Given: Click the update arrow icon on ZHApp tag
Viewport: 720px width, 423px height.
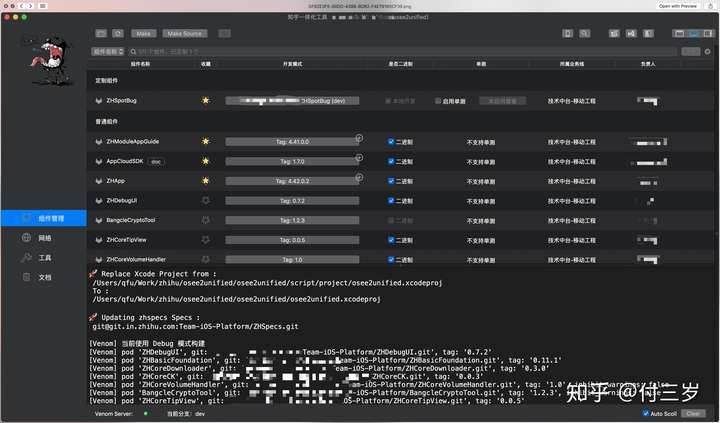Looking at the screenshot, I should coord(359,177).
